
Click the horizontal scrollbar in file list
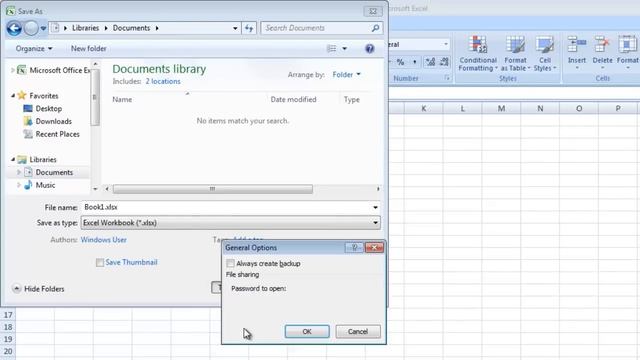(213, 189)
